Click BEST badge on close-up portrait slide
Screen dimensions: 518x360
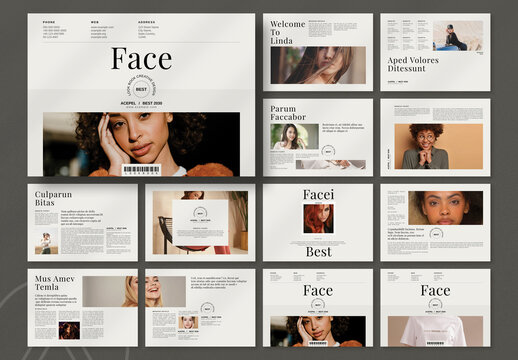(x=436, y=234)
